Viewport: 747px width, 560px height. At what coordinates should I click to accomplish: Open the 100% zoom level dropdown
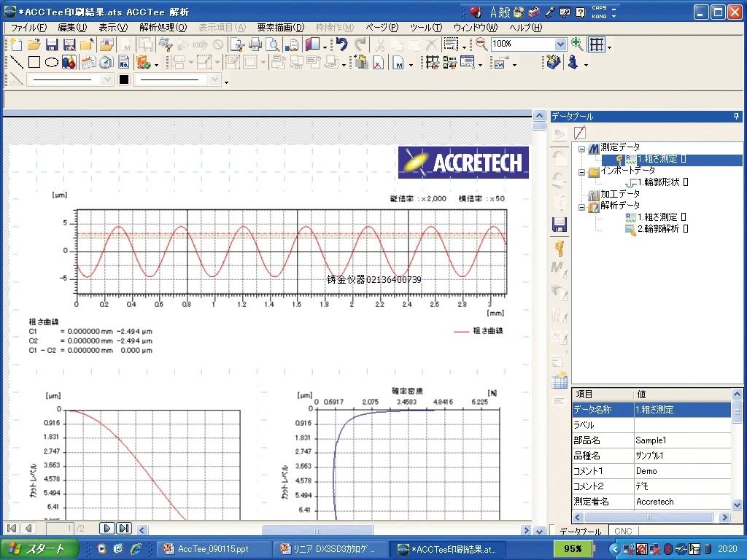560,44
